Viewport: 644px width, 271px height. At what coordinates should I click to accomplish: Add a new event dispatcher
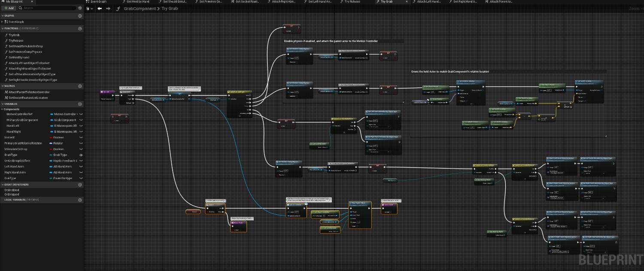click(x=80, y=185)
